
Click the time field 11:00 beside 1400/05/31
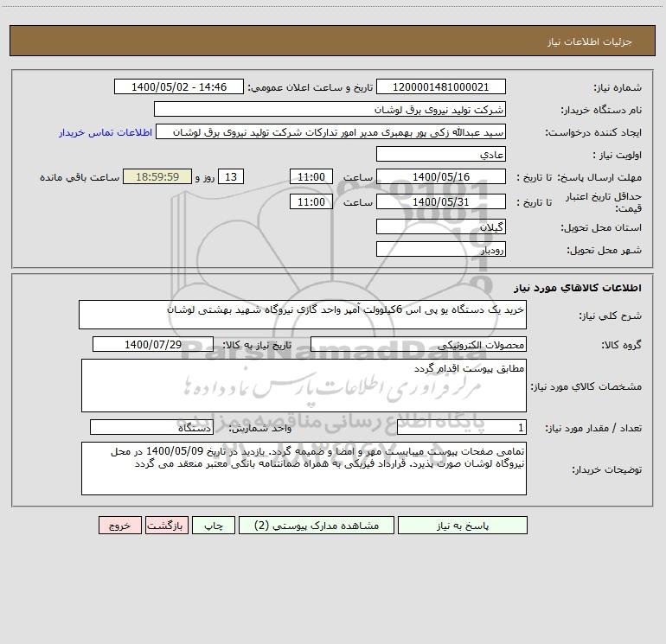pyautogui.click(x=311, y=201)
